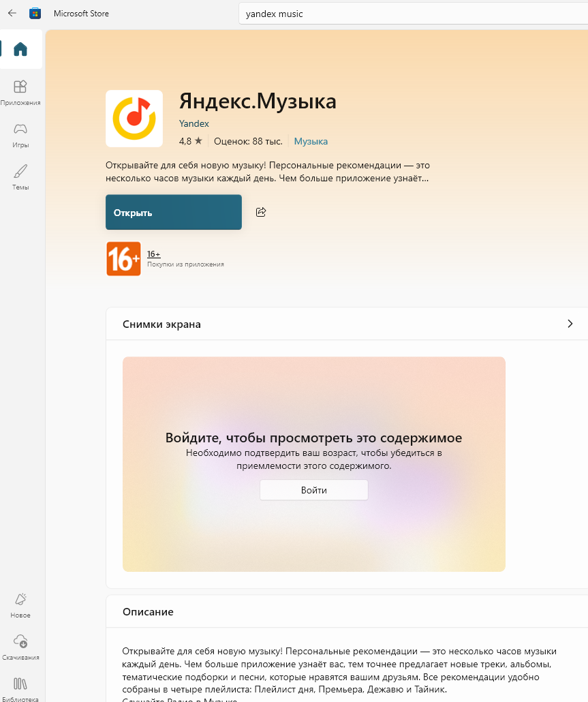This screenshot has height=702, width=588.
Task: Open Приложения section in sidebar
Action: (20, 93)
